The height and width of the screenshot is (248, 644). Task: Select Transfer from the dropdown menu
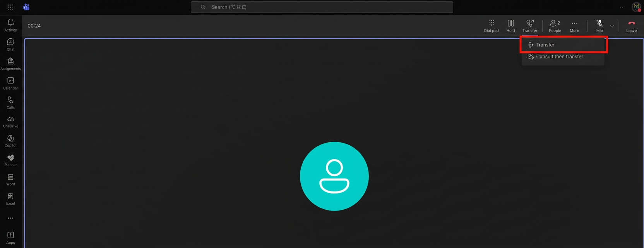tap(563, 45)
